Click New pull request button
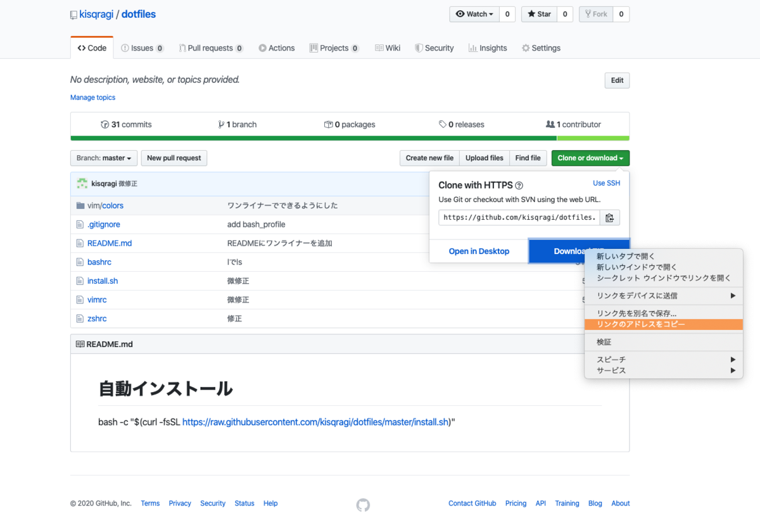 tap(174, 158)
